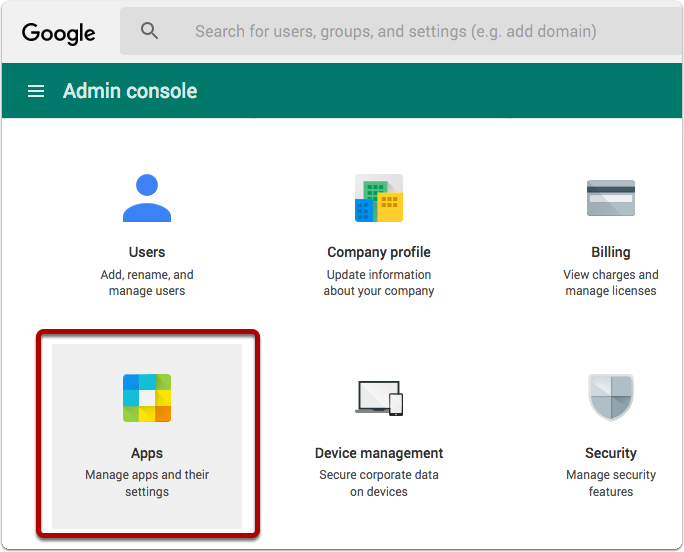Viewport: 684px width, 552px height.
Task: Click the magnifier search icon
Action: coord(149,31)
